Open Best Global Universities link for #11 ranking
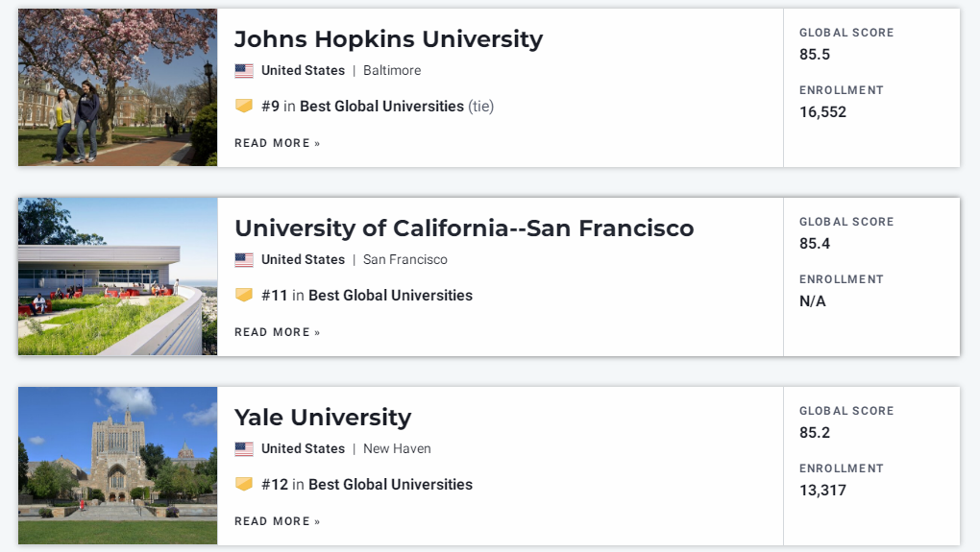 [391, 296]
